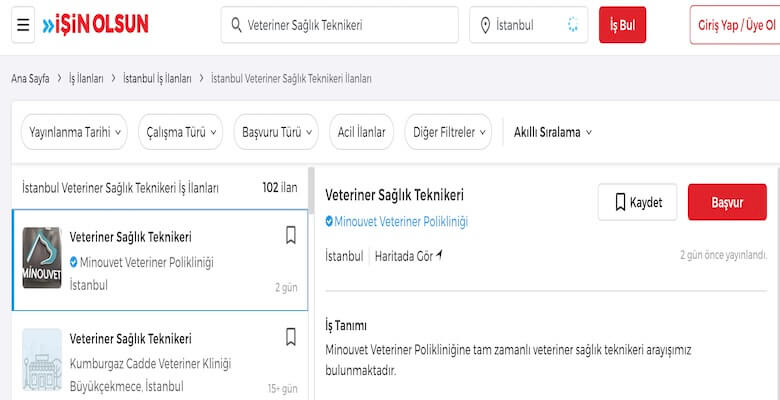The width and height of the screenshot is (780, 400).
Task: Click Haritada Gör link
Action: pyautogui.click(x=404, y=256)
